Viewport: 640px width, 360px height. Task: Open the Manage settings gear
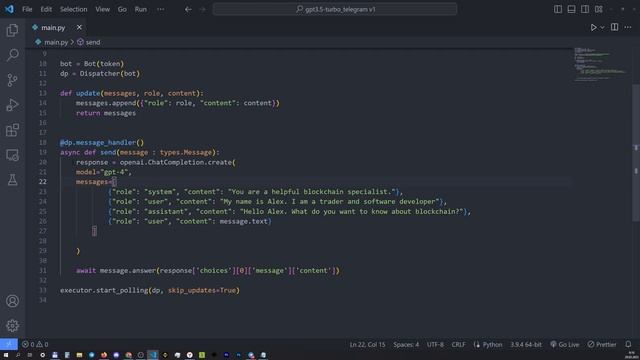tap(12, 325)
